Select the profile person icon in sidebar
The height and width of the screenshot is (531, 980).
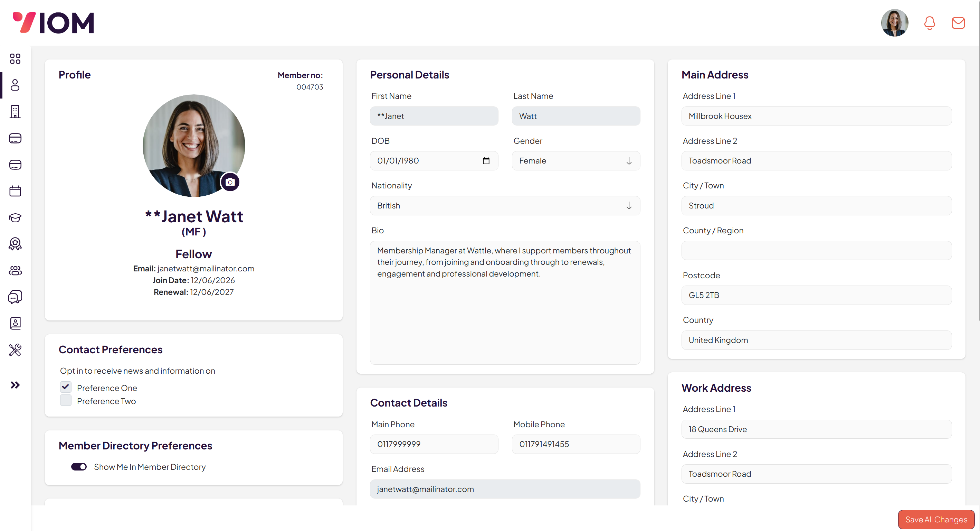pyautogui.click(x=15, y=85)
